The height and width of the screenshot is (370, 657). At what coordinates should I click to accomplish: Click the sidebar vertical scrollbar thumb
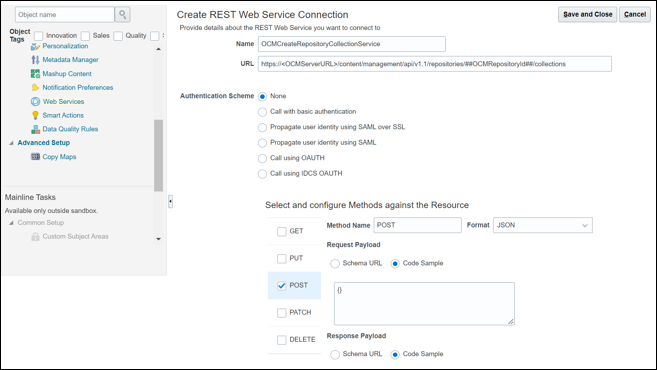(x=158, y=155)
